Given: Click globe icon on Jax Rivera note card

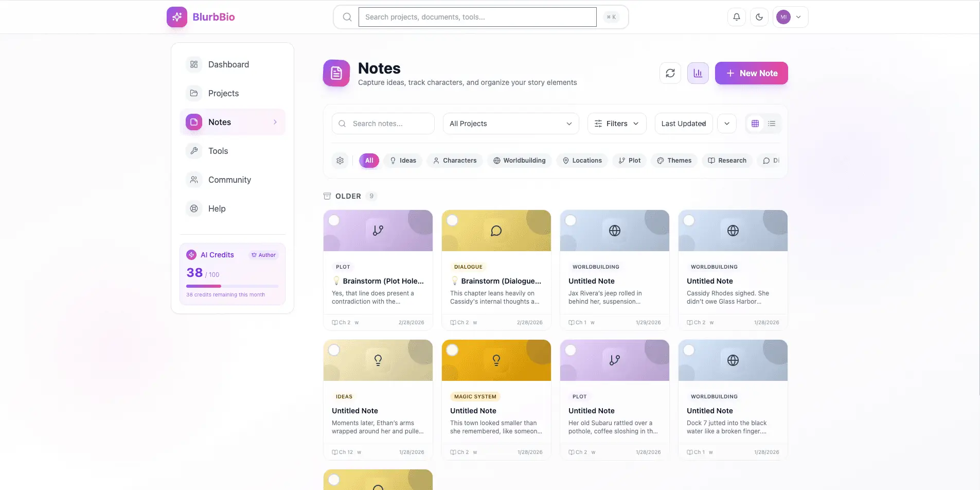Looking at the screenshot, I should 615,231.
